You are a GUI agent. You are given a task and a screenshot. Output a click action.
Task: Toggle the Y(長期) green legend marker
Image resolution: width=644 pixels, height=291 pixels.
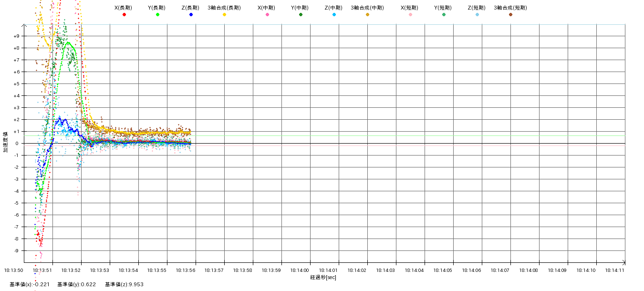[x=157, y=15]
